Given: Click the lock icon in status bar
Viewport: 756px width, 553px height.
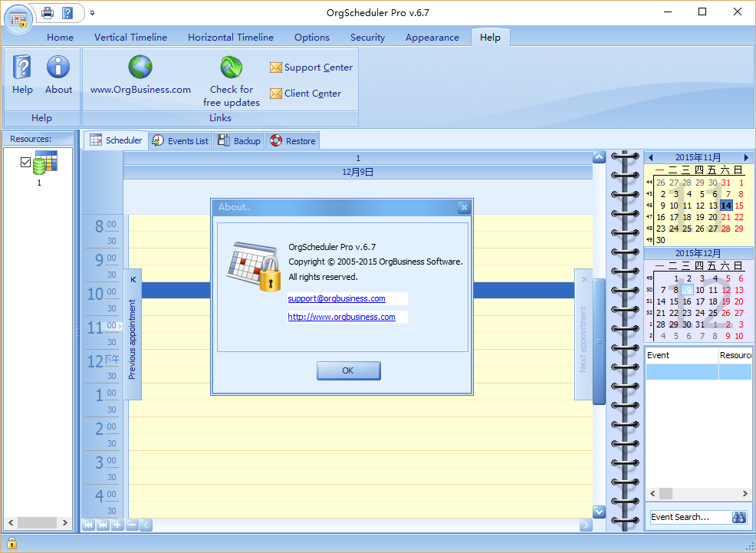Looking at the screenshot, I should [x=12, y=543].
